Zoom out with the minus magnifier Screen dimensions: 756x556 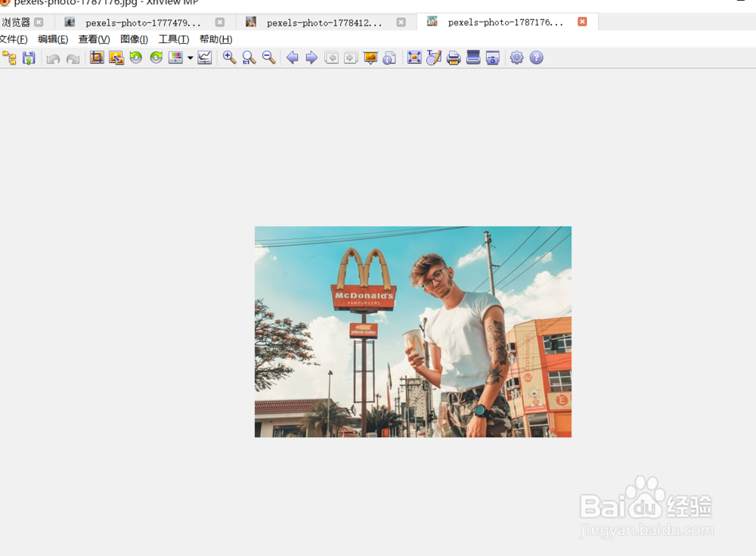pos(268,58)
